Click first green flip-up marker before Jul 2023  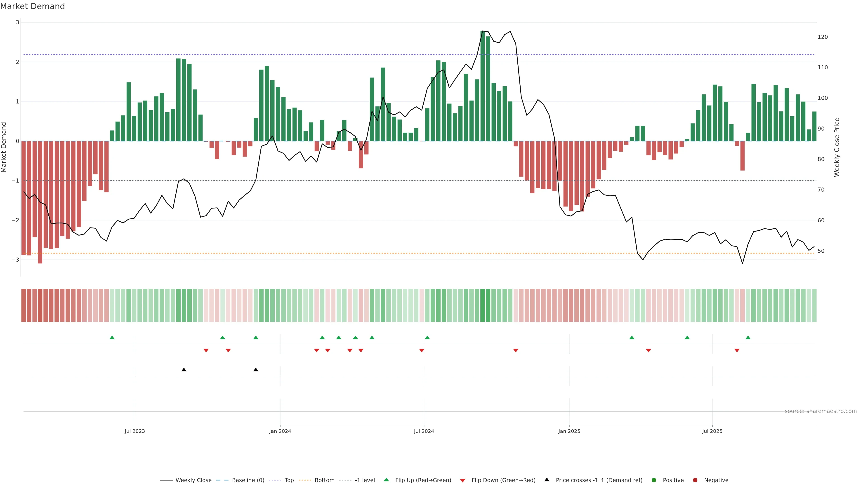[x=112, y=338]
